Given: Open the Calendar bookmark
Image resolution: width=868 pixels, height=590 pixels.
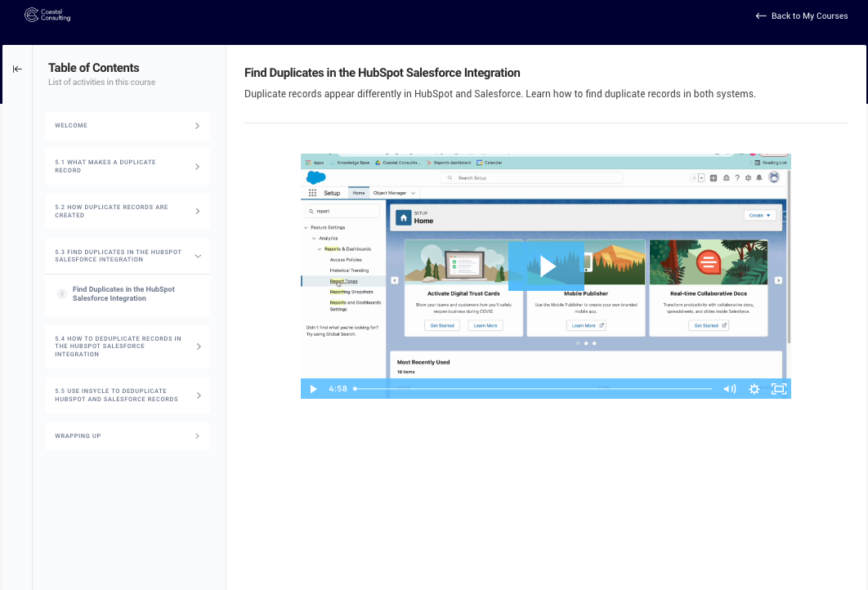Looking at the screenshot, I should [490, 163].
